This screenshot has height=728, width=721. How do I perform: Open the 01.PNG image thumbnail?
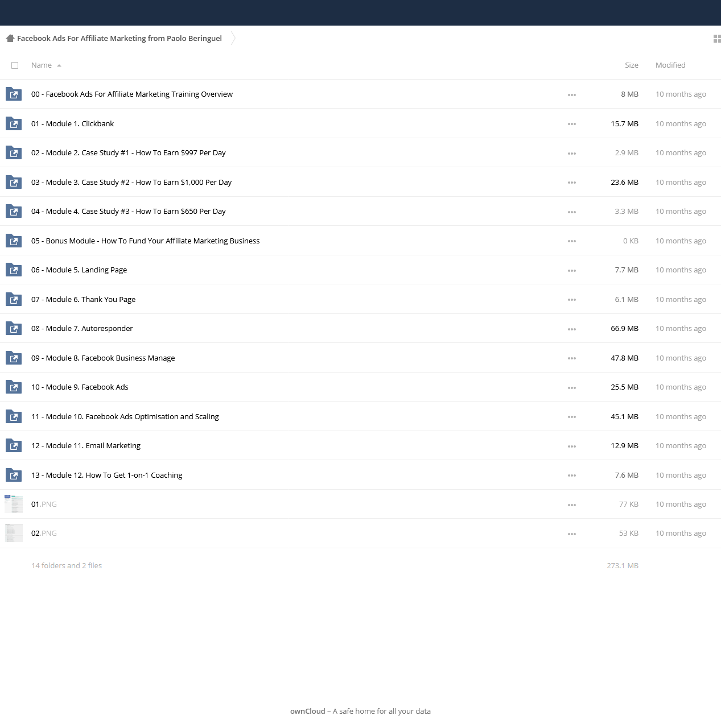(x=14, y=504)
